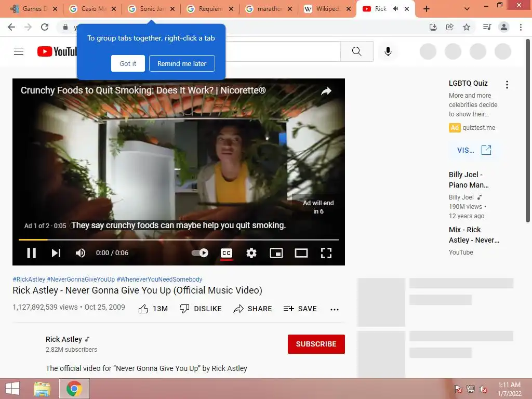Install app icon in address bar
This screenshot has height=399, width=532.
tap(433, 27)
